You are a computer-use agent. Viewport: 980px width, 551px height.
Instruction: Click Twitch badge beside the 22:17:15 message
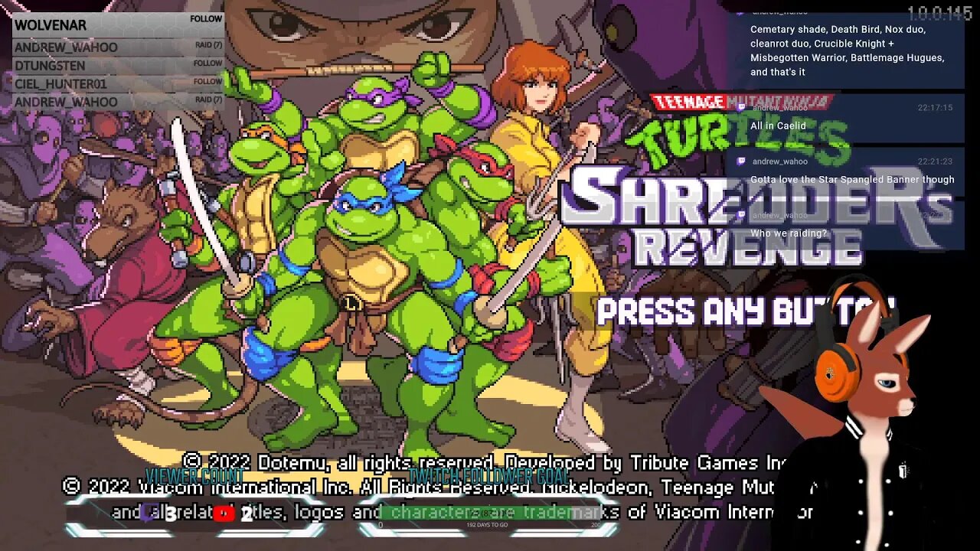[x=740, y=108]
